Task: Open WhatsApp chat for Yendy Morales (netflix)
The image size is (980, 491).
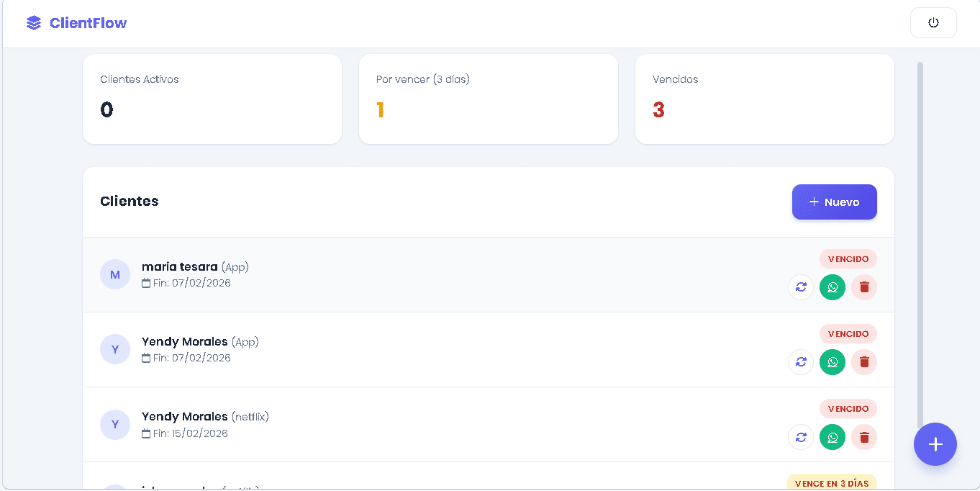Action: point(832,436)
